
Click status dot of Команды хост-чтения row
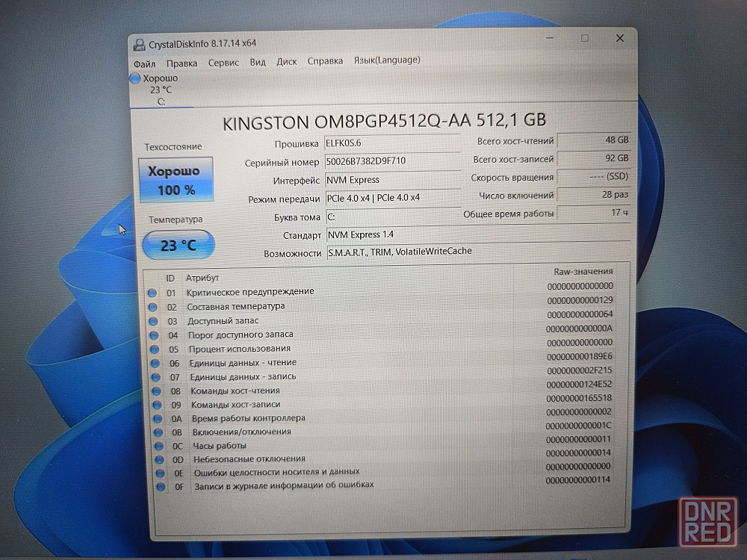[156, 391]
